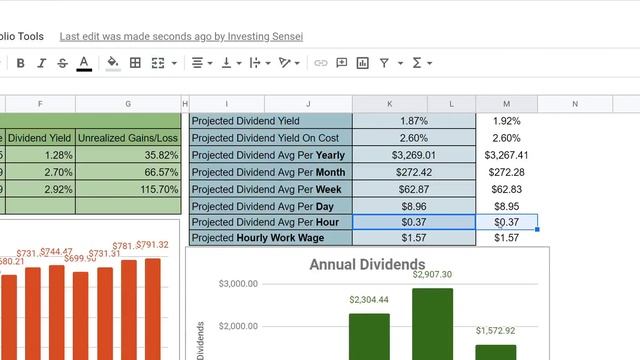Image resolution: width=640 pixels, height=360 pixels.
Task: Click the Unrealized Gains/Loss header cell
Action: (x=128, y=138)
